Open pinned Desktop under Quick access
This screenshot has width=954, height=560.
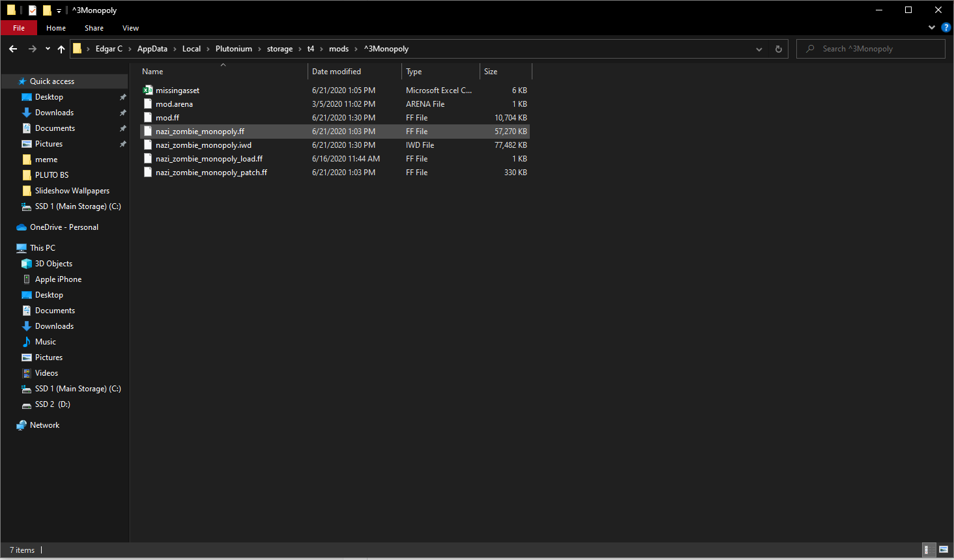click(x=49, y=97)
